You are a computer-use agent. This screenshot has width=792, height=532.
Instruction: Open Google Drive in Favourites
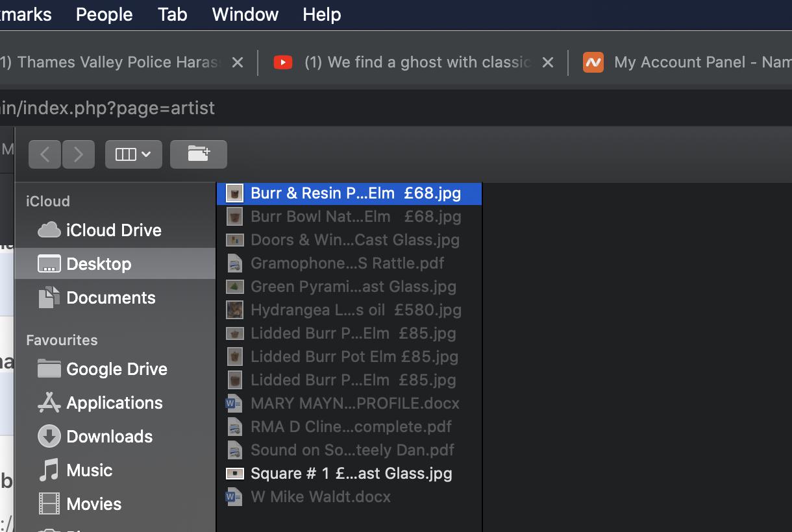[x=116, y=369]
